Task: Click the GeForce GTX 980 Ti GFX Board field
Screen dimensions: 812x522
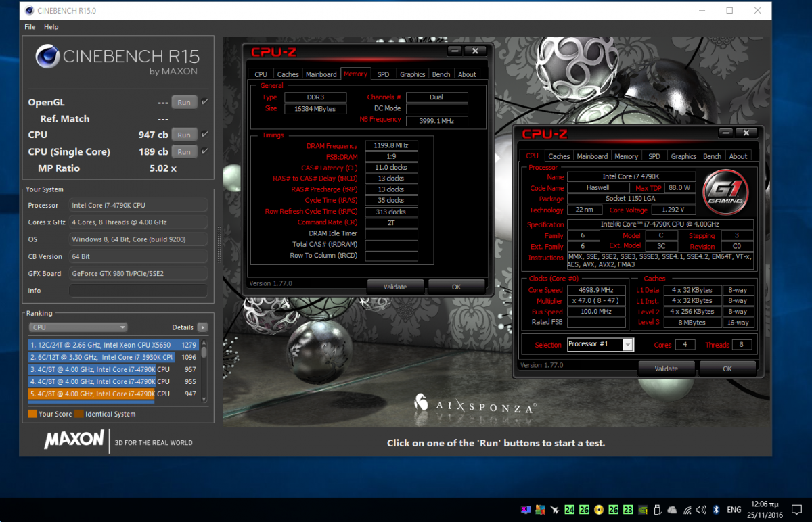Action: pos(138,273)
